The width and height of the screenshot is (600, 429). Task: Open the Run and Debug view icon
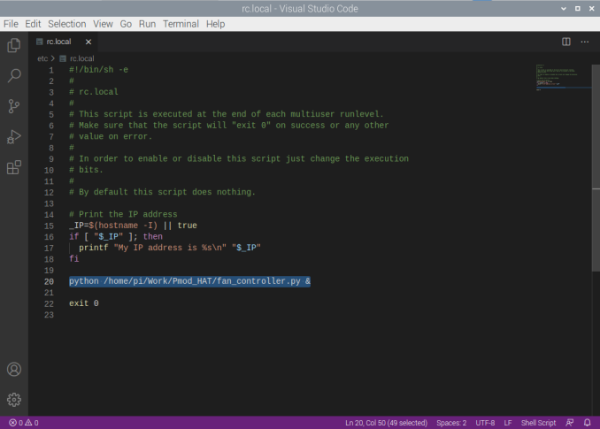point(14,137)
